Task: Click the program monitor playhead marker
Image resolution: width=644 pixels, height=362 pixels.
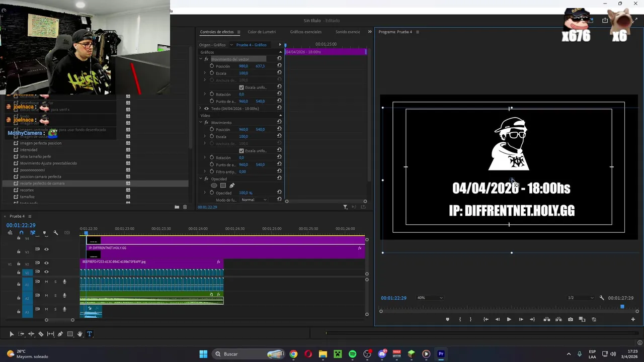Action: coord(622,306)
